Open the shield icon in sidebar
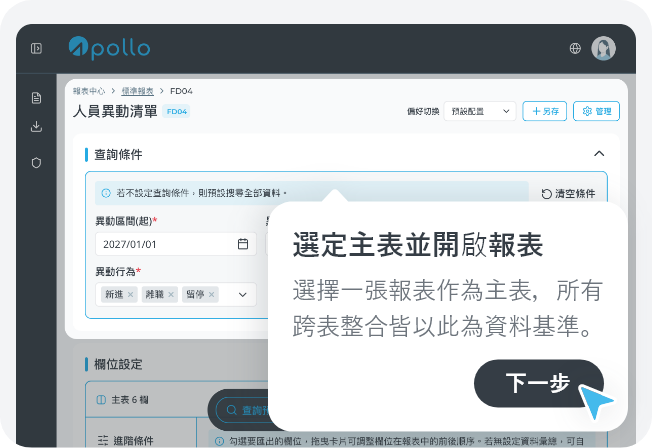 click(x=36, y=163)
